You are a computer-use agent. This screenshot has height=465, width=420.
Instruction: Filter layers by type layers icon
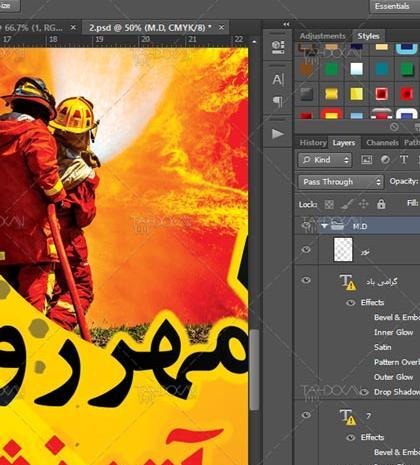404,160
